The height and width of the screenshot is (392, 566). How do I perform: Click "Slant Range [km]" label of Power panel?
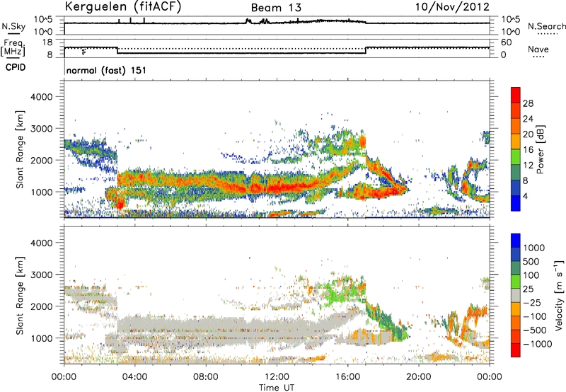pyautogui.click(x=20, y=149)
